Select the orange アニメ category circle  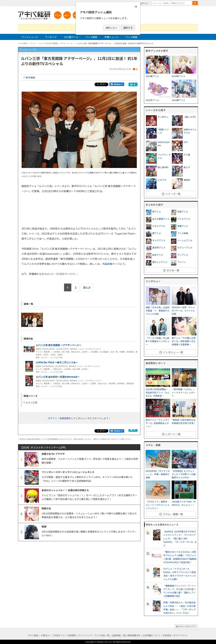[x=58, y=15]
